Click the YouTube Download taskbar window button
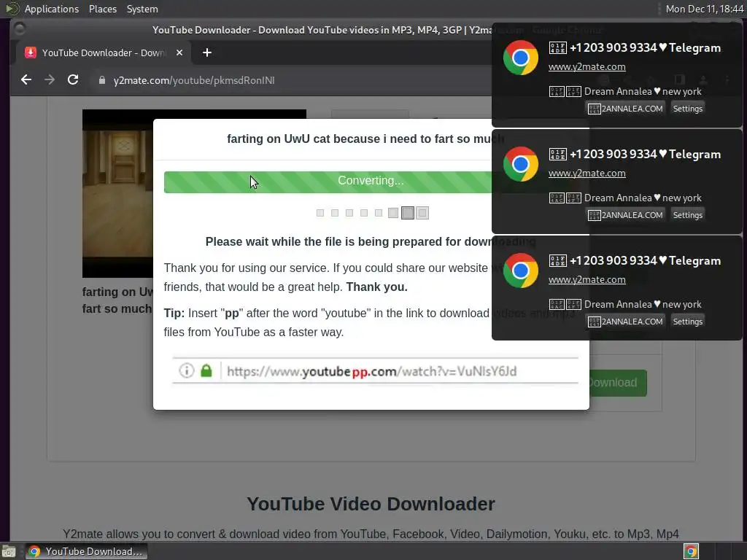Image resolution: width=747 pixels, height=560 pixels. [x=86, y=551]
